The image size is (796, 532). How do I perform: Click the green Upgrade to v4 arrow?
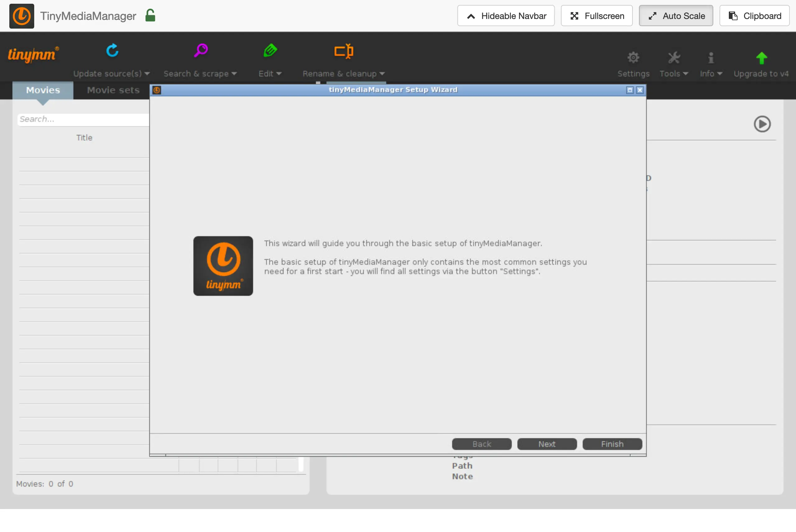[761, 58]
